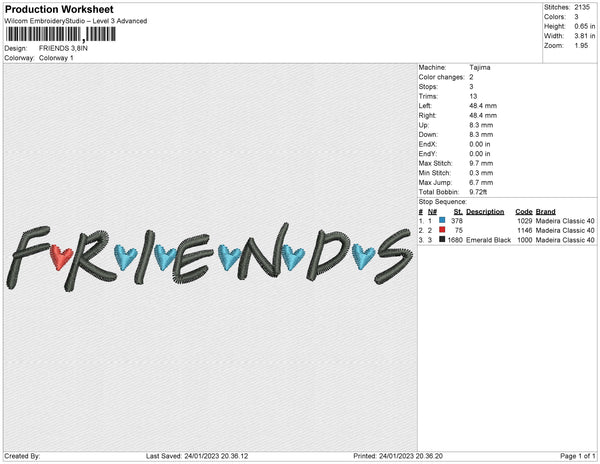This screenshot has height=464, width=600.
Task: Click the 'Down:' label
Action: click(x=428, y=134)
